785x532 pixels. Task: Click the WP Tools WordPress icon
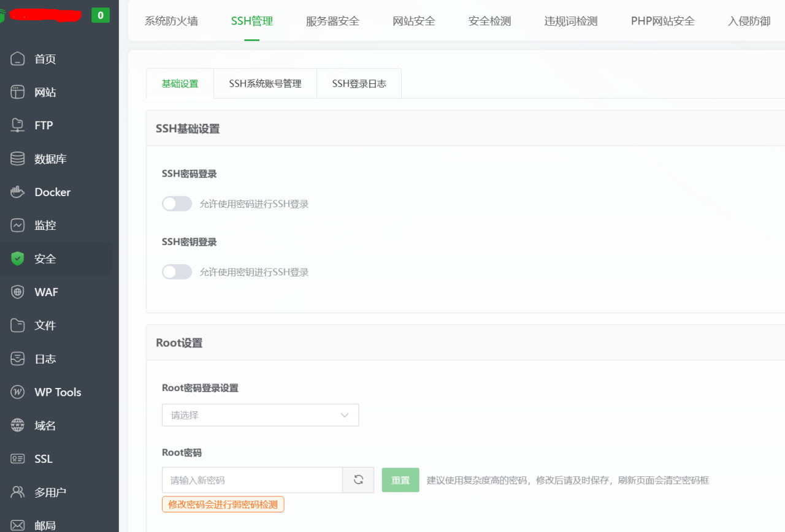[18, 392]
